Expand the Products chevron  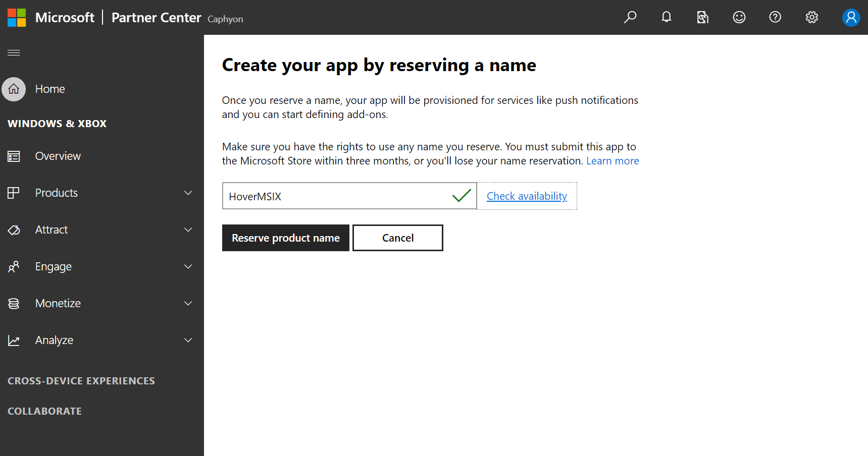[188, 193]
